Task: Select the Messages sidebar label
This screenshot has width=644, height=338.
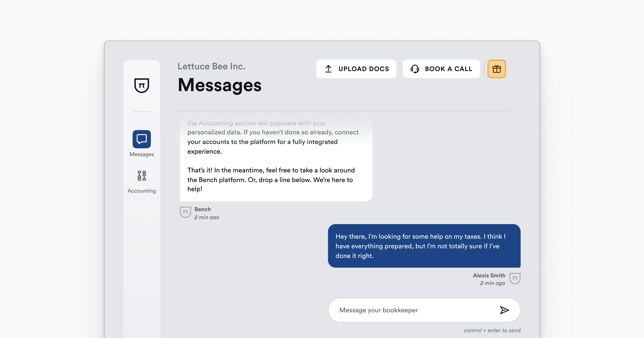Action: (x=142, y=154)
